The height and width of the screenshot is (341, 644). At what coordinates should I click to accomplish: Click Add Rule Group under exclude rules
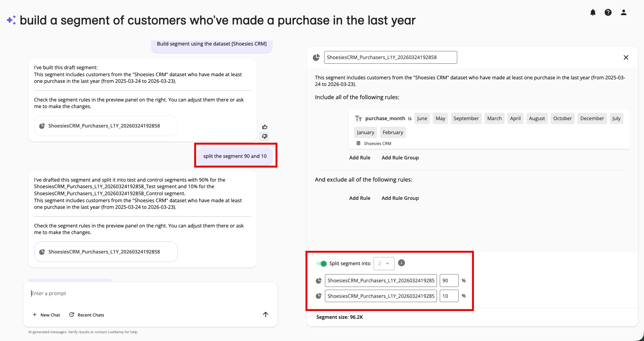400,198
